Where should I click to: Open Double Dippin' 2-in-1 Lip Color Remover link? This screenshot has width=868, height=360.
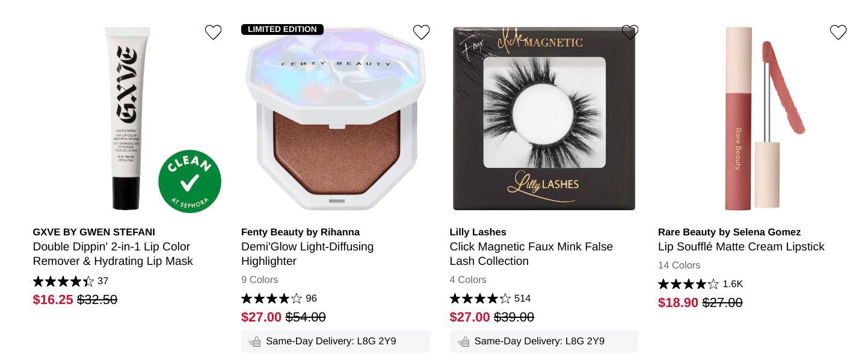[113, 254]
